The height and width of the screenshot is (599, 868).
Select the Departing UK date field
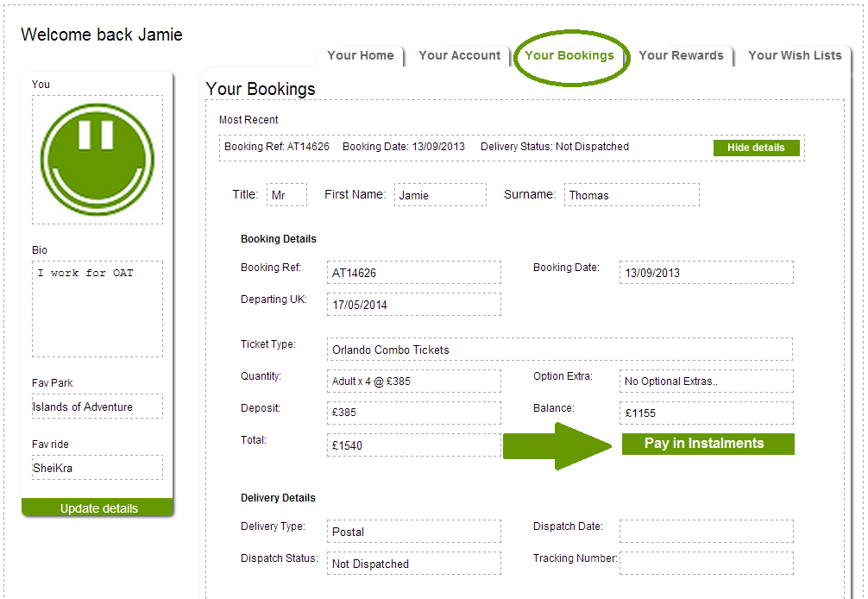click(414, 305)
